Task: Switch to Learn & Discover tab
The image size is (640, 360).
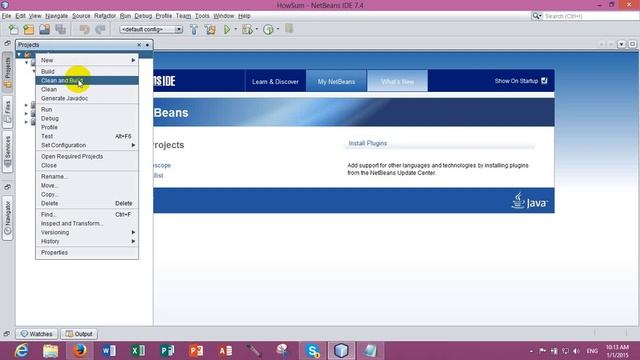Action: point(275,82)
